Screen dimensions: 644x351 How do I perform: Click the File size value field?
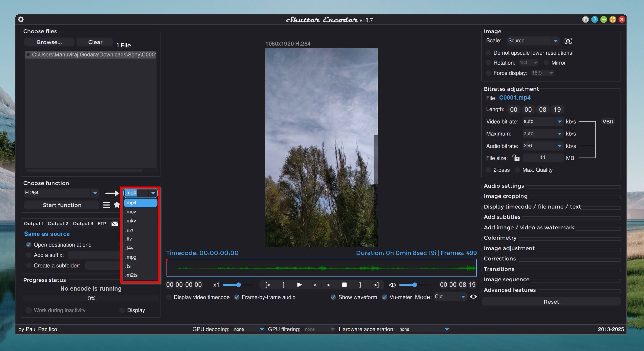[x=543, y=158]
